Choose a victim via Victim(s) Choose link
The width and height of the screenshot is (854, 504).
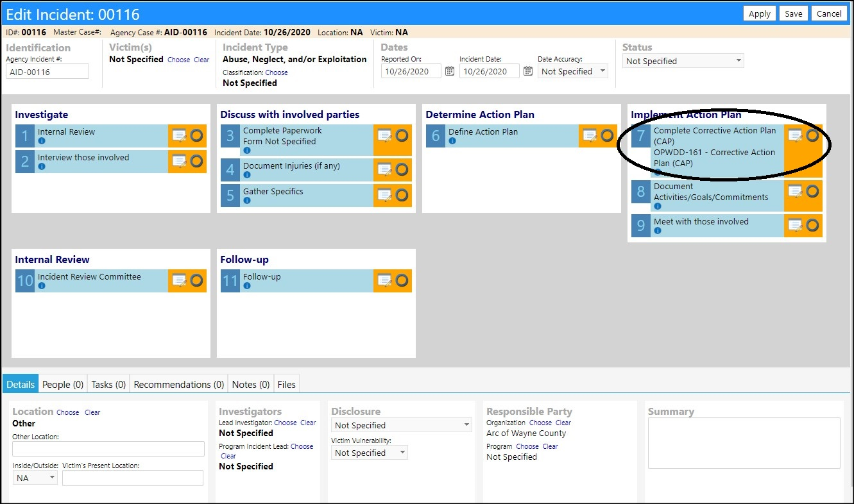(x=178, y=60)
